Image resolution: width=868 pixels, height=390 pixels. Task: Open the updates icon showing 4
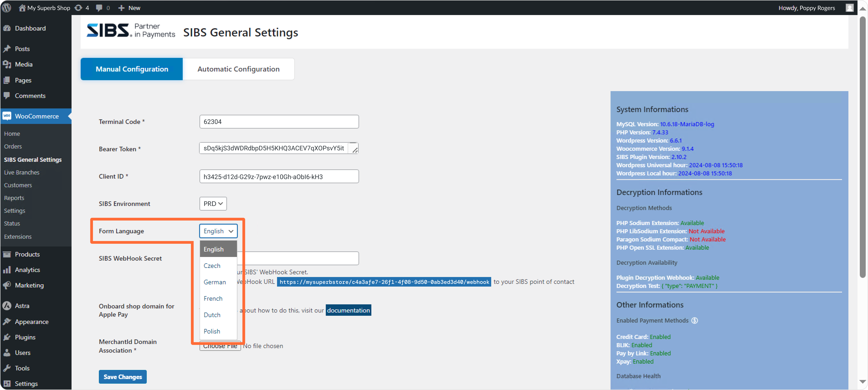(78, 8)
